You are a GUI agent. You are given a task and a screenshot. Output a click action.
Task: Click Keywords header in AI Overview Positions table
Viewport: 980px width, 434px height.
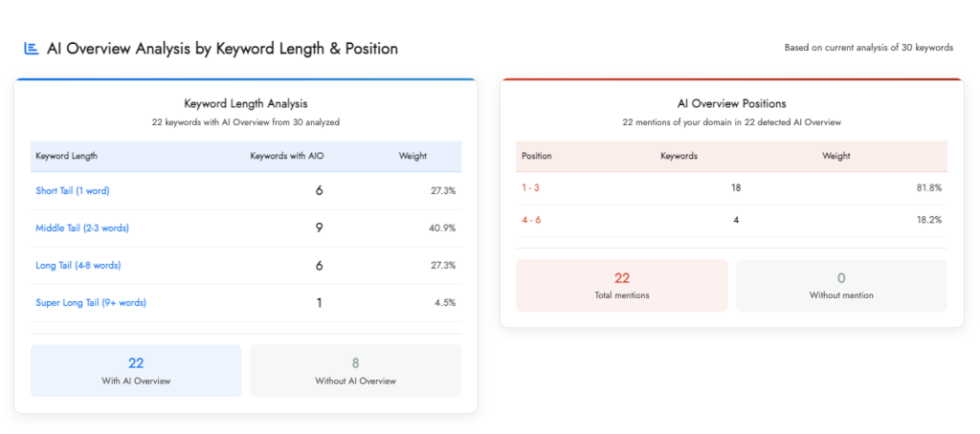click(679, 156)
